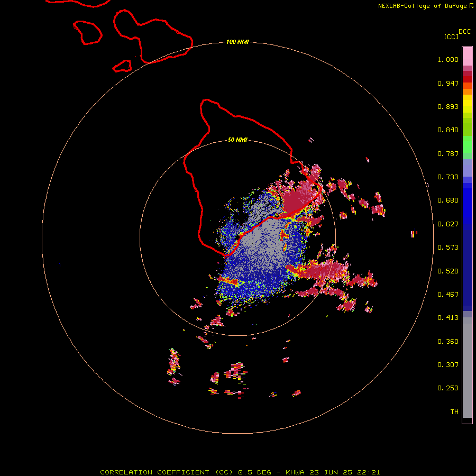The width and height of the screenshot is (476, 476).
Task: Select the DCC product label
Action: pos(465,32)
